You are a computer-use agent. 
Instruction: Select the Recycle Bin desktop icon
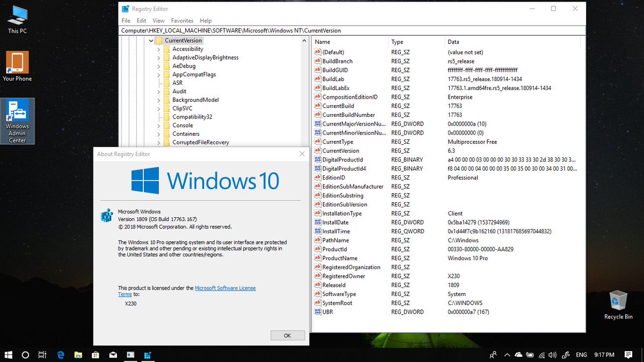click(618, 305)
